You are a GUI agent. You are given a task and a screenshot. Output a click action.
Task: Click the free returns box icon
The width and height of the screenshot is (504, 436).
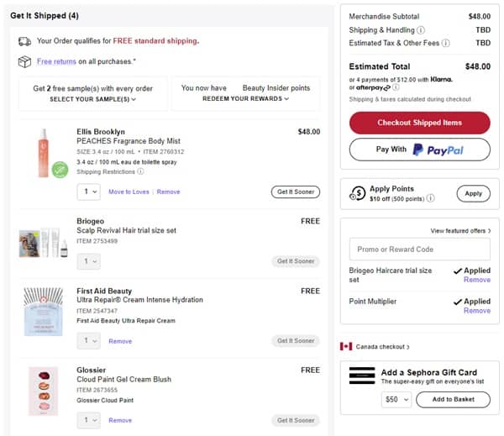point(24,61)
